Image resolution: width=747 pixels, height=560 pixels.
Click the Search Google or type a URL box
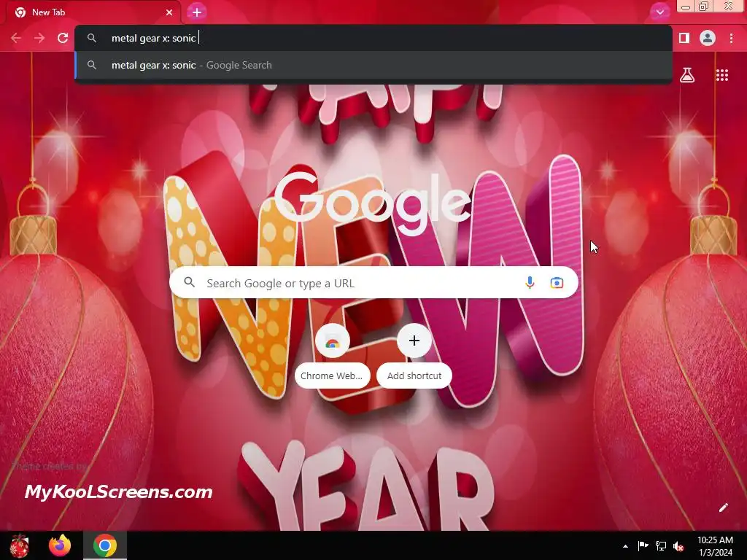tap(373, 283)
